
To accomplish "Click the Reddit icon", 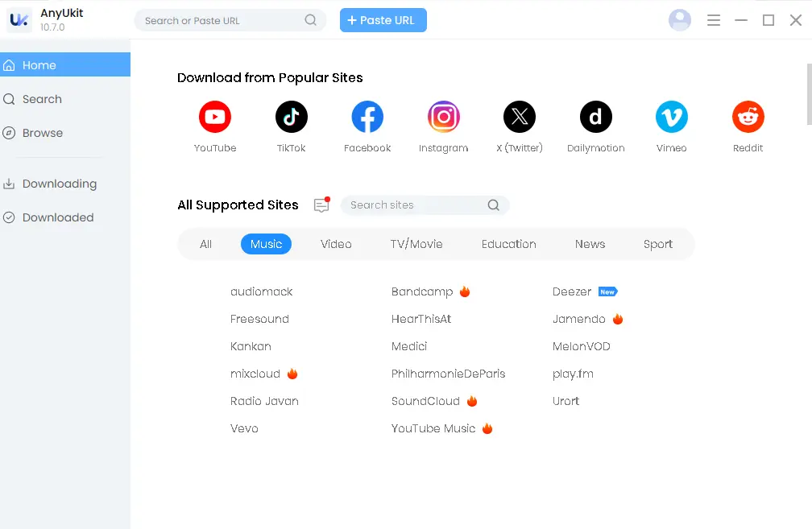I will click(748, 118).
